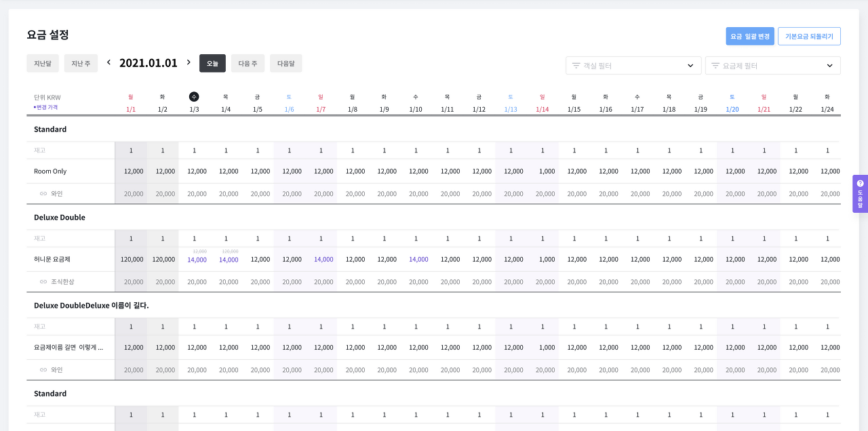This screenshot has height=431, width=868.
Task: Select the 1/20 date column header
Action: pyautogui.click(x=732, y=103)
